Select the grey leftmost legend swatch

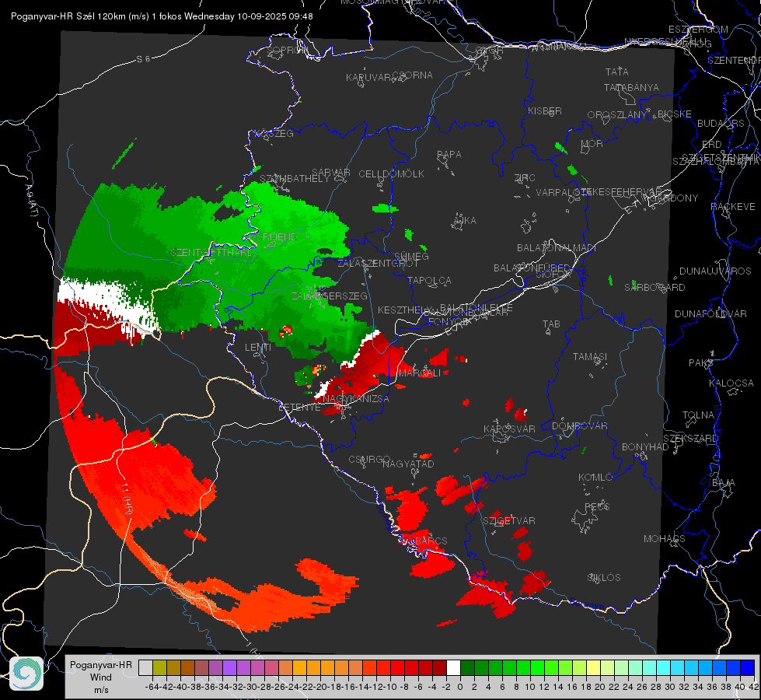click(145, 667)
